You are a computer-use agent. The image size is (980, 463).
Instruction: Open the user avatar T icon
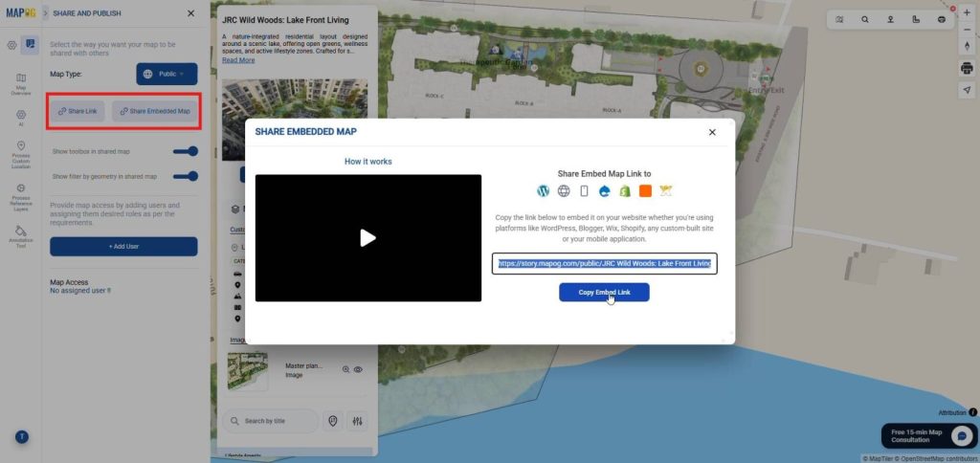click(21, 437)
